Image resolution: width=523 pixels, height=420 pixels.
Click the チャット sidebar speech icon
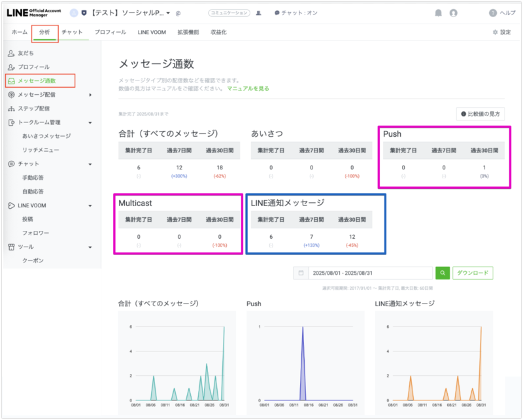[11, 164]
